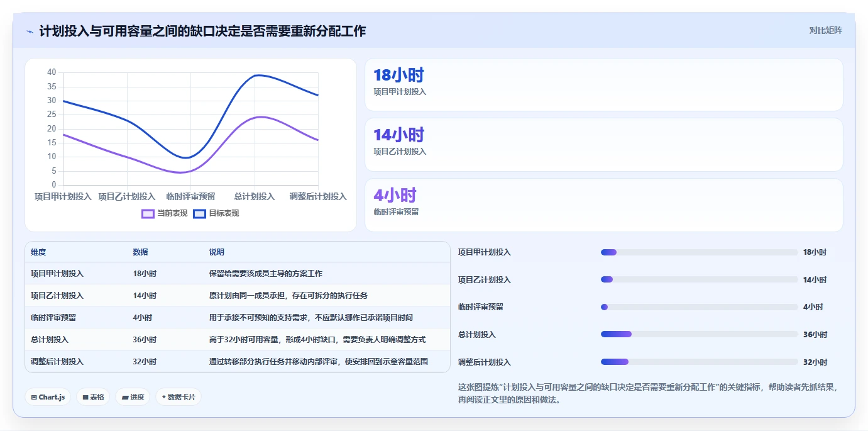Click the 4小时 value beside progress bar

pos(813,307)
